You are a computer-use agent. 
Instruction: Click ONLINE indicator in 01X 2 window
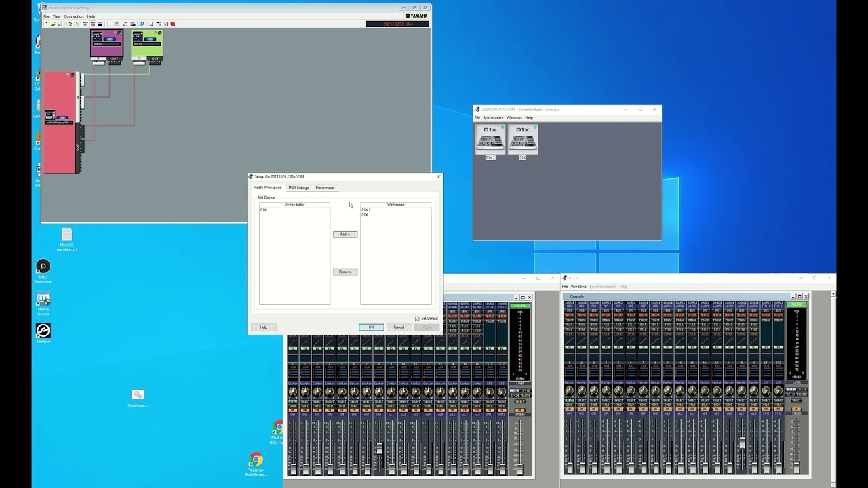point(796,304)
